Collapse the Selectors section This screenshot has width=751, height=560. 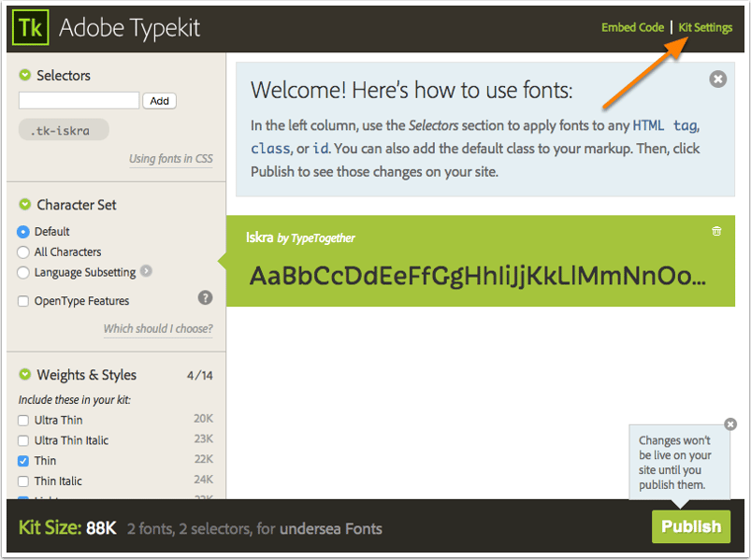pos(25,75)
